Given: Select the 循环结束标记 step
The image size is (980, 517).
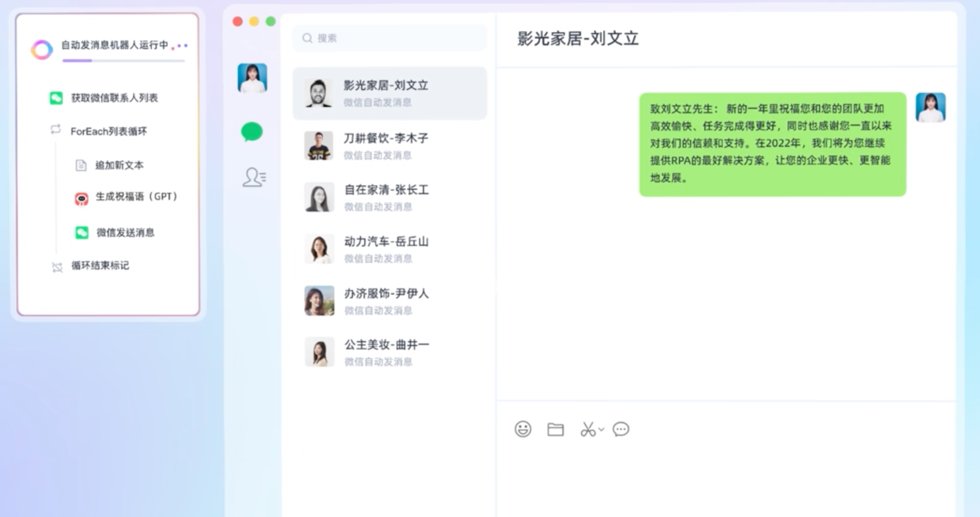Looking at the screenshot, I should pyautogui.click(x=101, y=265).
